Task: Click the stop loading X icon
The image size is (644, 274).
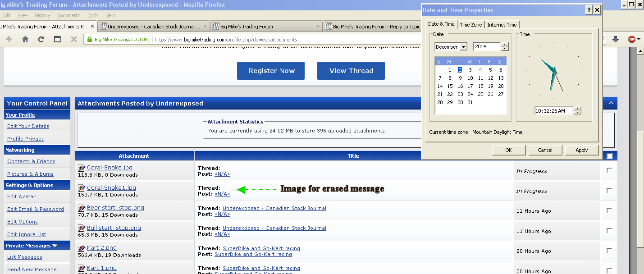Action: pos(74,39)
